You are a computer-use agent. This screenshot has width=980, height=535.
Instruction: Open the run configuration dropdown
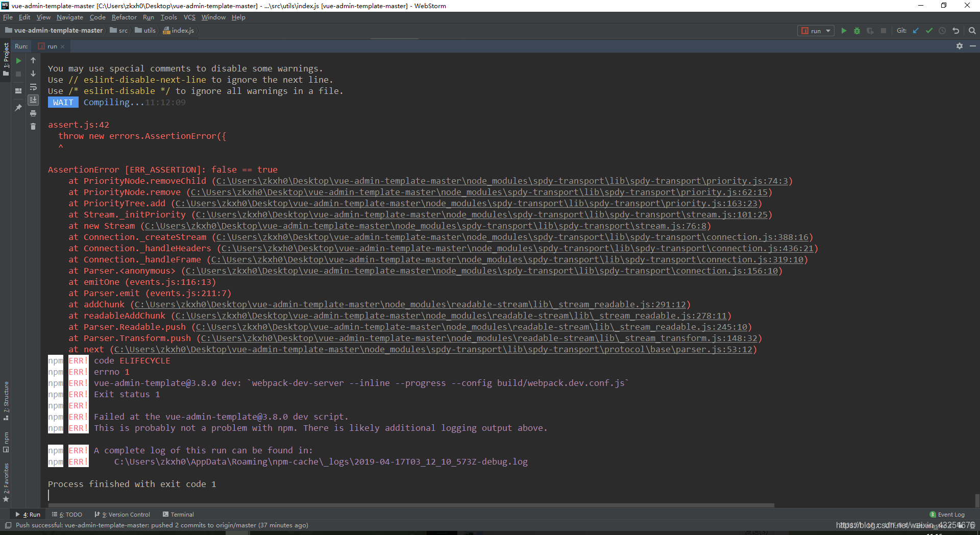(x=816, y=31)
